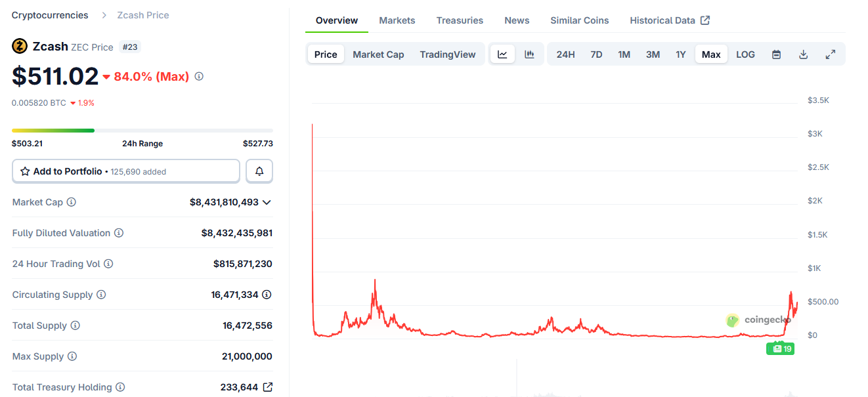The image size is (868, 397).
Task: Click the Zcash coin logo
Action: pos(20,46)
